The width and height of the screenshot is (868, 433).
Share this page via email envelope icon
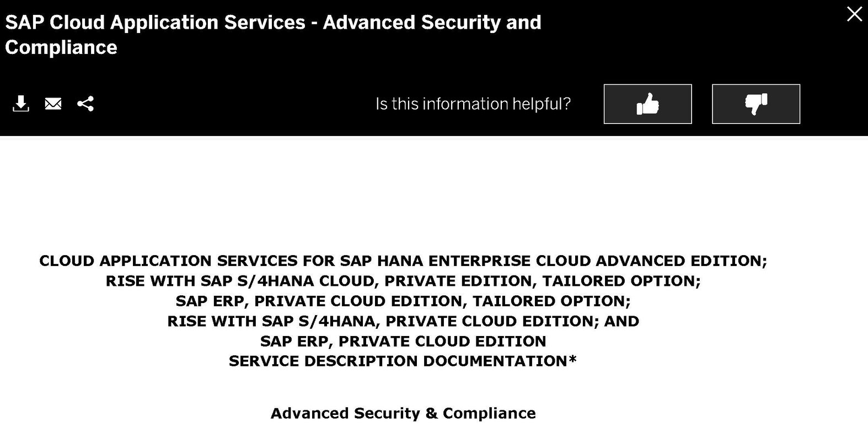click(x=53, y=104)
